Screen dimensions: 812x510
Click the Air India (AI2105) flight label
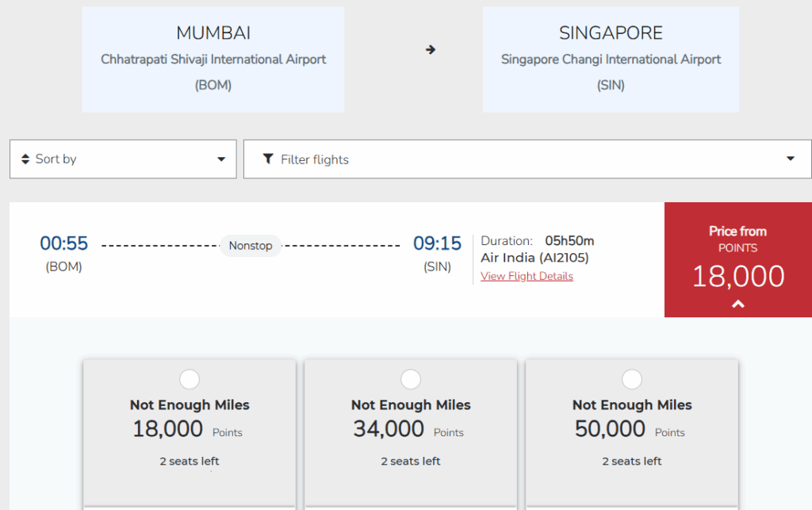point(534,258)
